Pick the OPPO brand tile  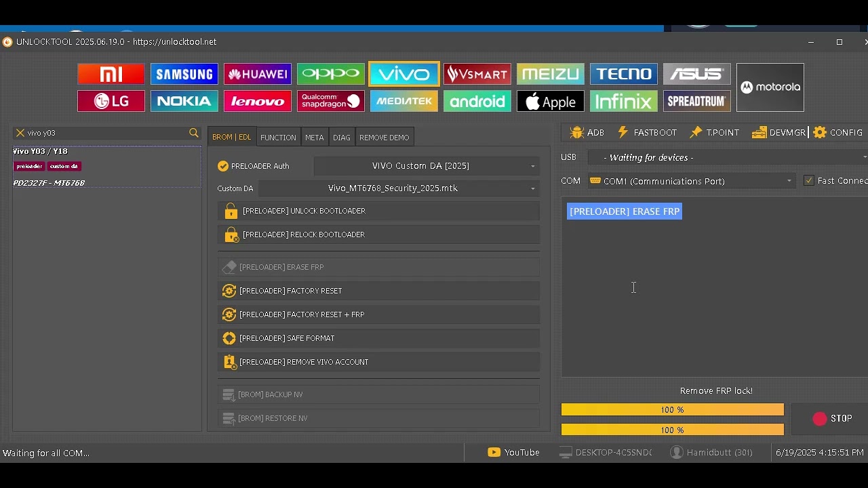coord(331,74)
